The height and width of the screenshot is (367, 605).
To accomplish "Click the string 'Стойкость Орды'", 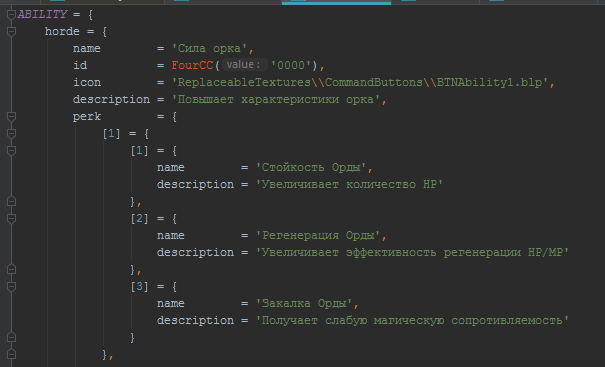I will coord(311,167).
